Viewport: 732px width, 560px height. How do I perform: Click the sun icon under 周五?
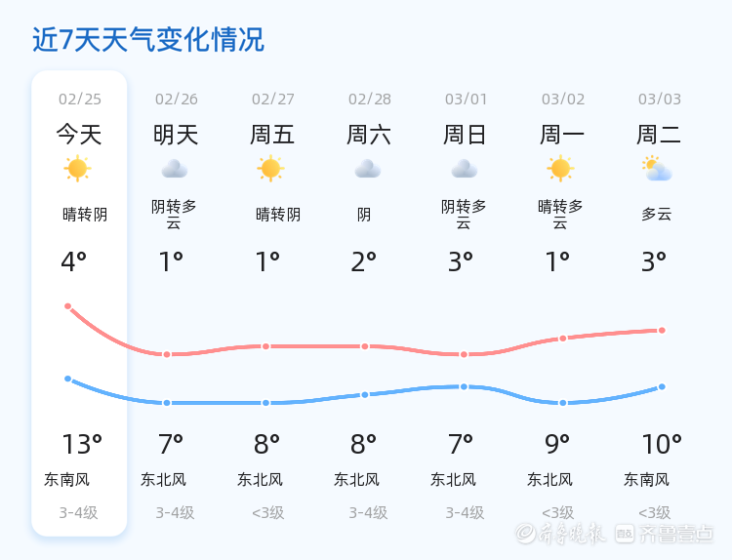271,169
